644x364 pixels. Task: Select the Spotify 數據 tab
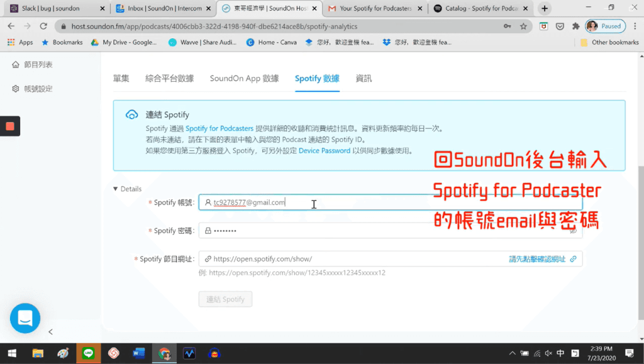point(317,79)
